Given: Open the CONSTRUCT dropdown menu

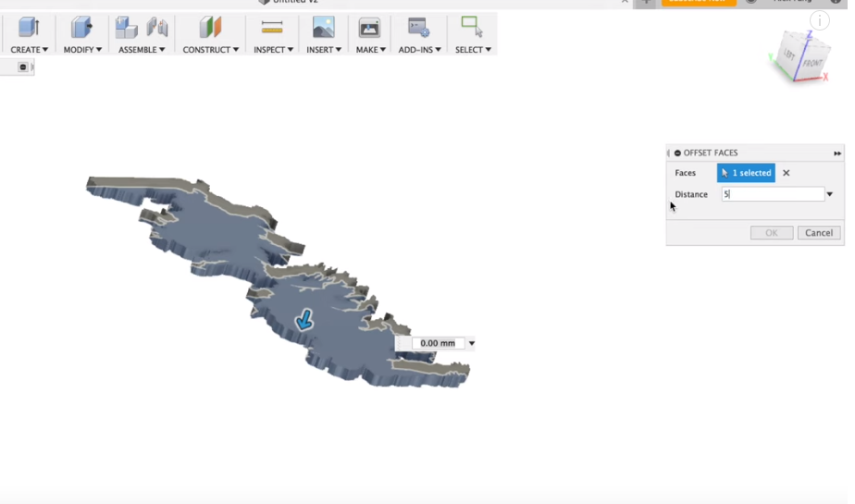Looking at the screenshot, I should (x=210, y=50).
